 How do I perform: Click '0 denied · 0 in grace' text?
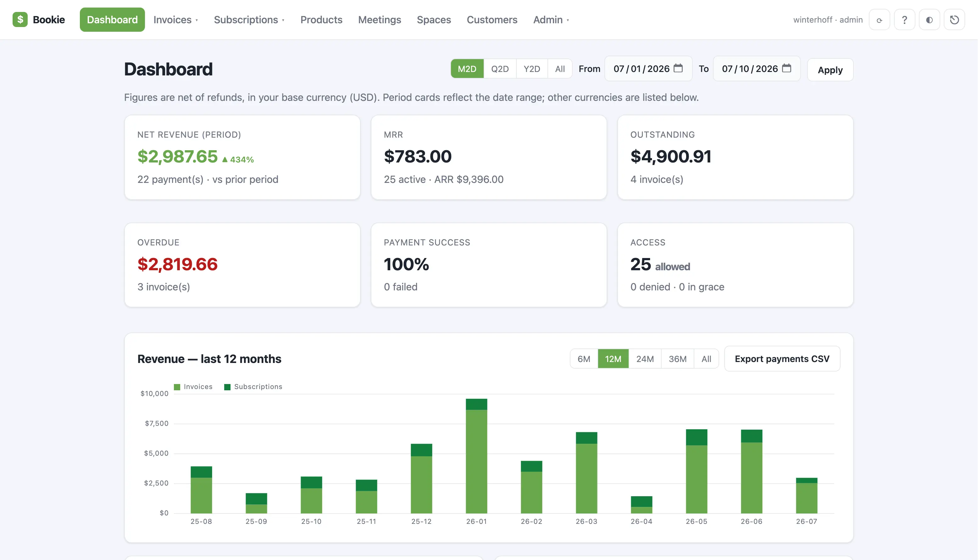pyautogui.click(x=677, y=287)
